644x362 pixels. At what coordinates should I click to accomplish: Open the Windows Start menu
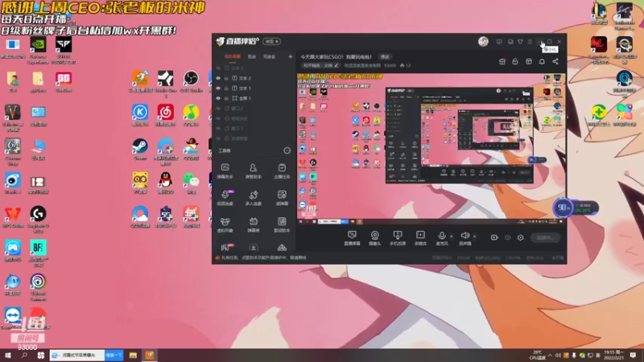[x=7, y=355]
